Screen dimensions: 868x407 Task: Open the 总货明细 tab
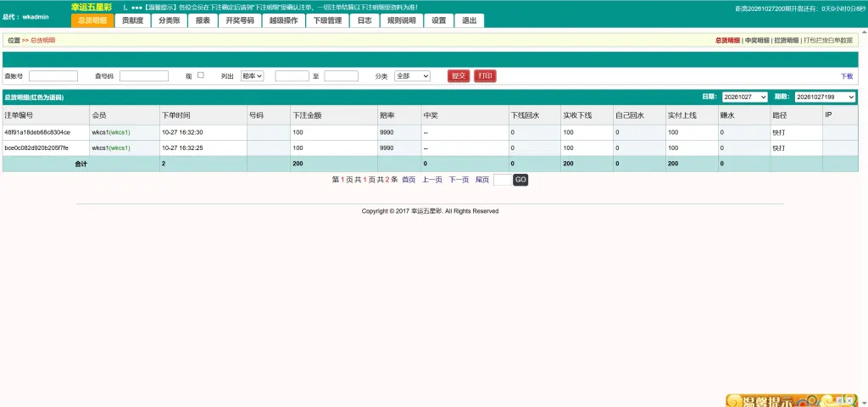(92, 20)
